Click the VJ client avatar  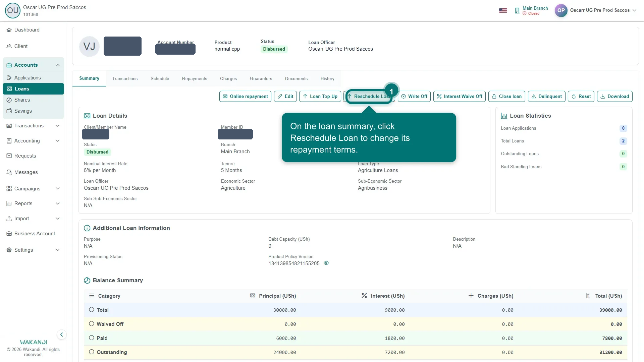coord(89,46)
